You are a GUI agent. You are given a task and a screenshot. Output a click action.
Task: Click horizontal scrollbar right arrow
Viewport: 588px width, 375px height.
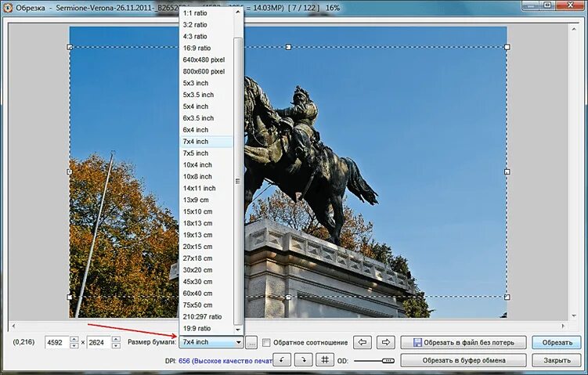point(563,326)
